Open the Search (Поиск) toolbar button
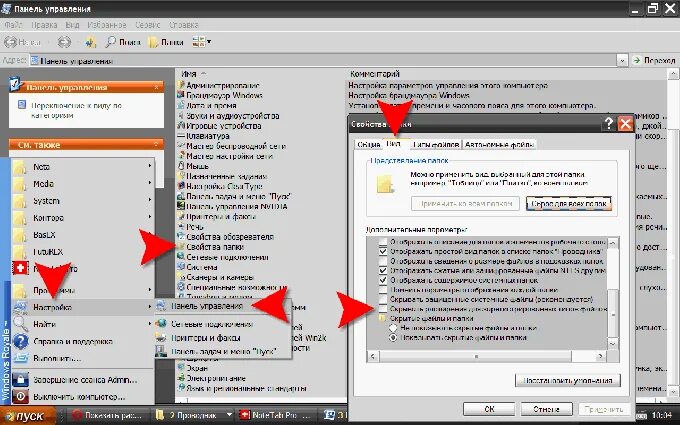Screen dimensions: 680x425 coord(123,42)
